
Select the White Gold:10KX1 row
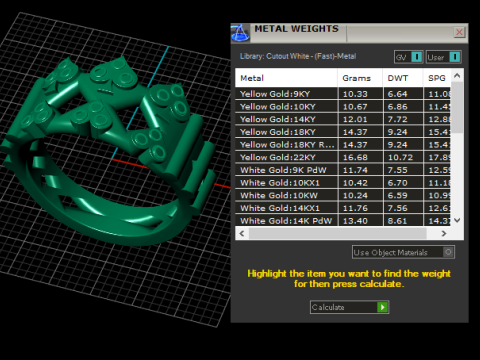tap(343, 183)
